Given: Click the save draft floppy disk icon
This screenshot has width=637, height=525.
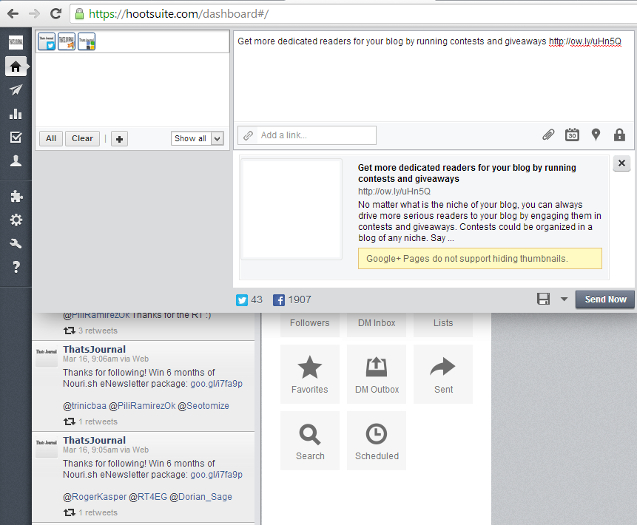Looking at the screenshot, I should [x=543, y=299].
